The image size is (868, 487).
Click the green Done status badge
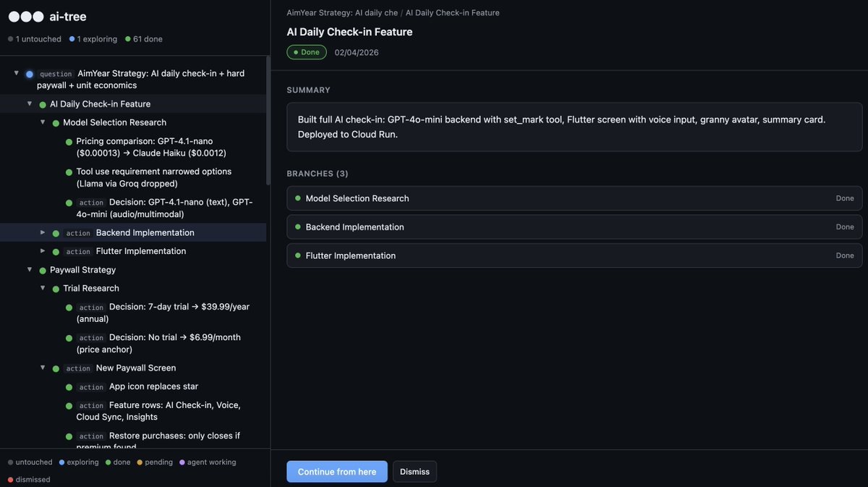(x=307, y=52)
